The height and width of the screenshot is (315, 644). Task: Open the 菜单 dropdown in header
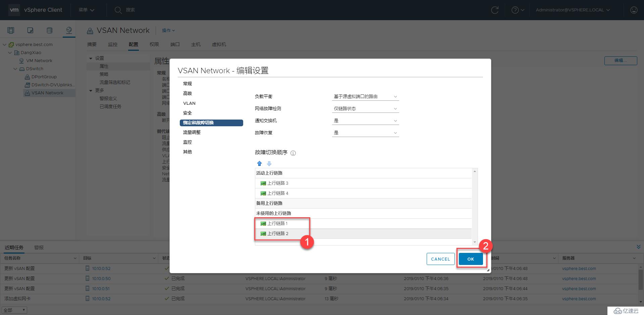pos(86,10)
